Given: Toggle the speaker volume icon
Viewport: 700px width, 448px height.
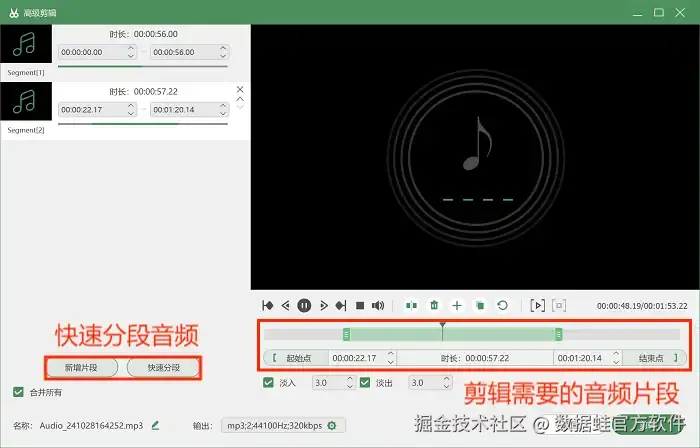Looking at the screenshot, I should point(378,306).
